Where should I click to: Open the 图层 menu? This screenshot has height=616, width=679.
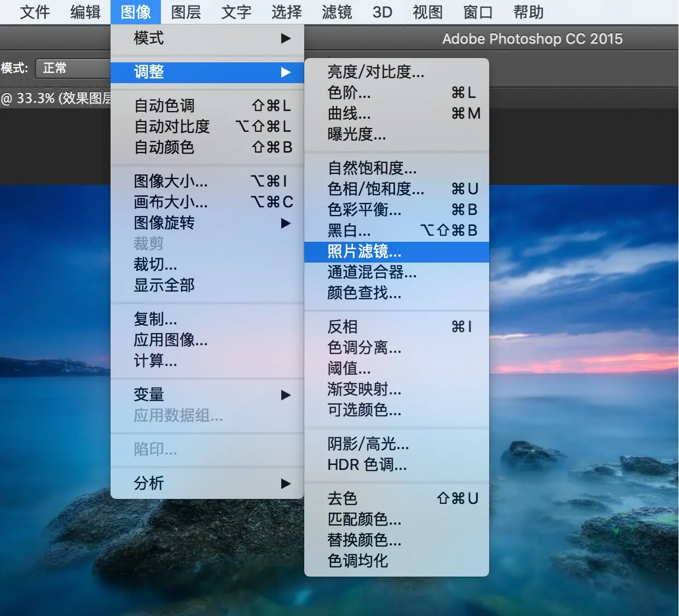click(186, 12)
